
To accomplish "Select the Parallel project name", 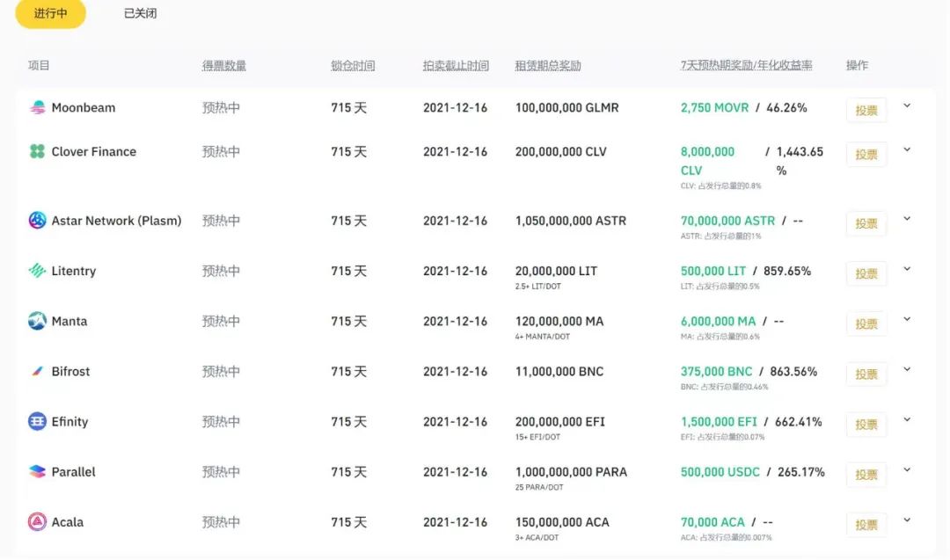I will click(x=73, y=472).
